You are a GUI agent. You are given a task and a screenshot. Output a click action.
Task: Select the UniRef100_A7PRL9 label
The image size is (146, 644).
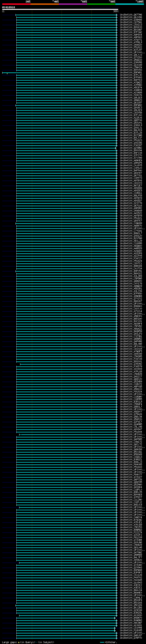tap(131, 42)
